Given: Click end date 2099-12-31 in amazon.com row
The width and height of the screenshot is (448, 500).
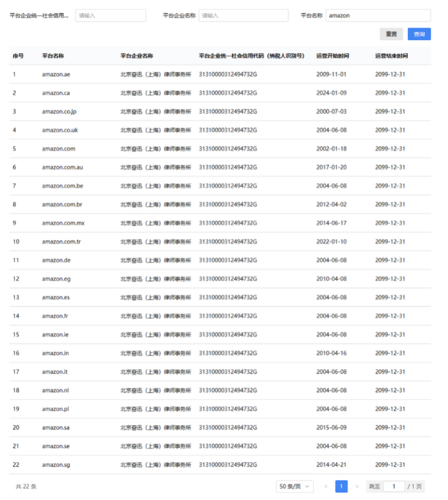Looking at the screenshot, I should (x=390, y=149).
